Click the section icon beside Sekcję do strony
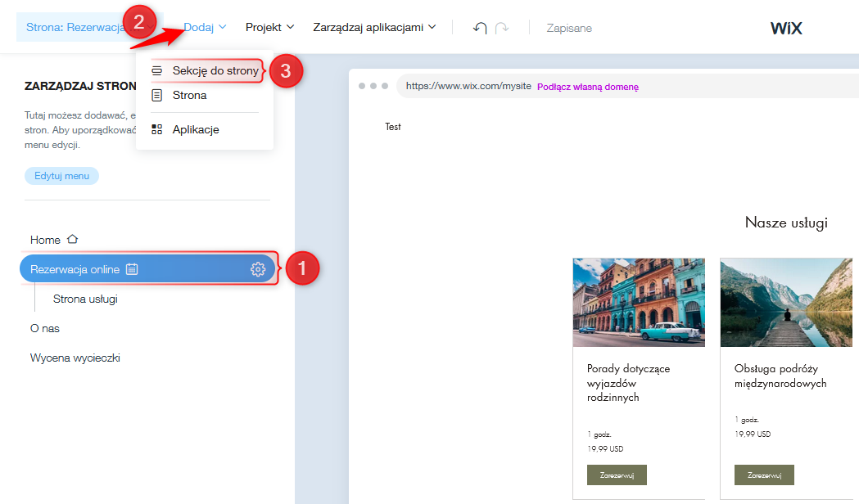The height and width of the screenshot is (504, 859). tap(156, 70)
